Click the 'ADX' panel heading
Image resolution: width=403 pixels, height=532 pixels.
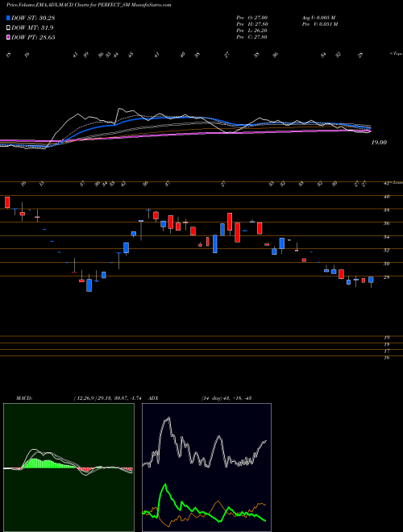click(x=154, y=397)
